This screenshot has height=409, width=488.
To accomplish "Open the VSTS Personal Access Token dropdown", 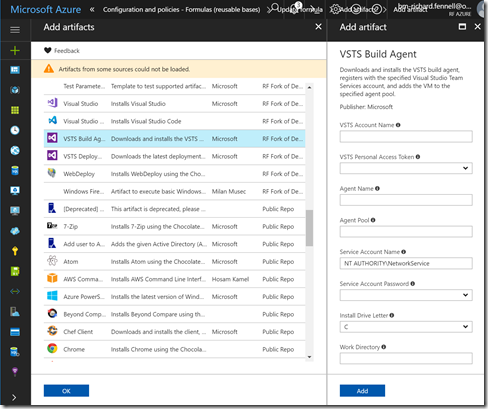I will [406, 168].
